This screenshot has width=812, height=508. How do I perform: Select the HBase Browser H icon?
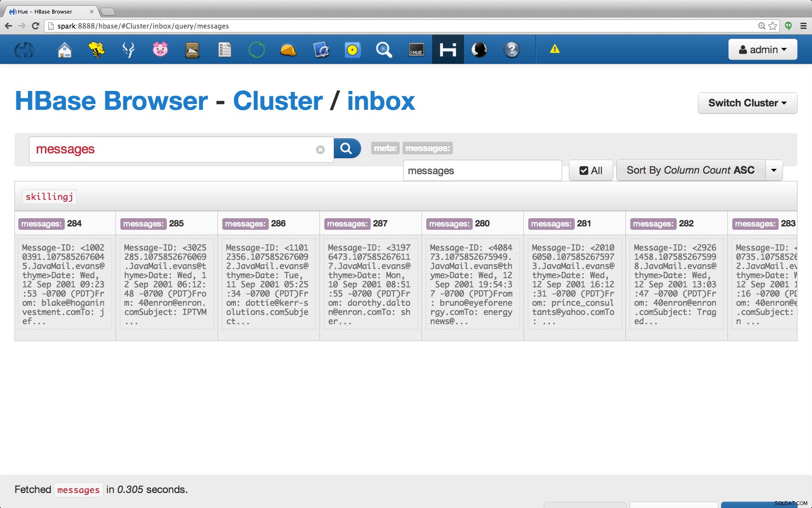(x=448, y=49)
